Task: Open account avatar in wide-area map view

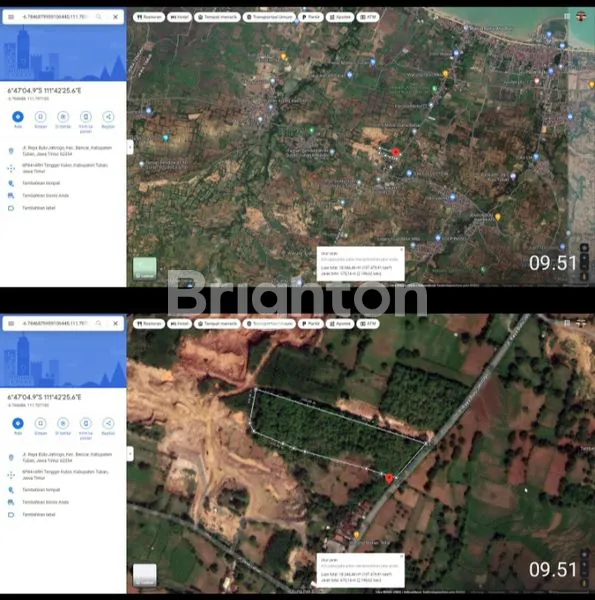Action: 581,16
